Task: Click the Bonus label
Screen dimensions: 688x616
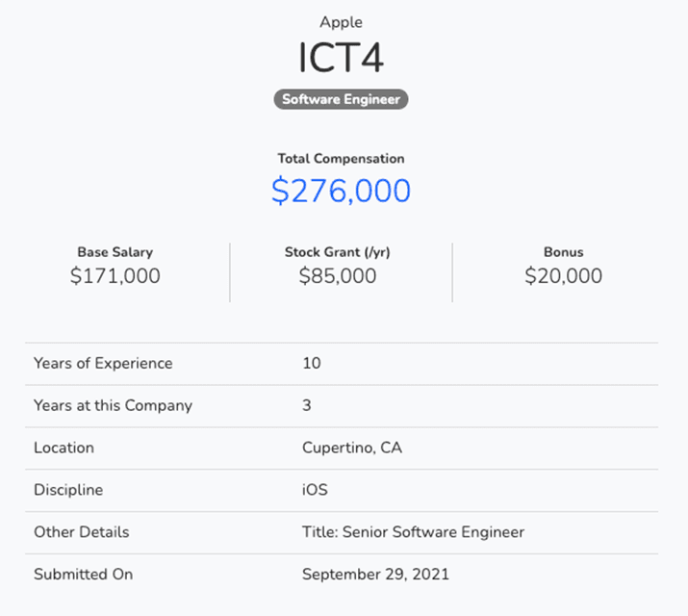Action: [563, 252]
